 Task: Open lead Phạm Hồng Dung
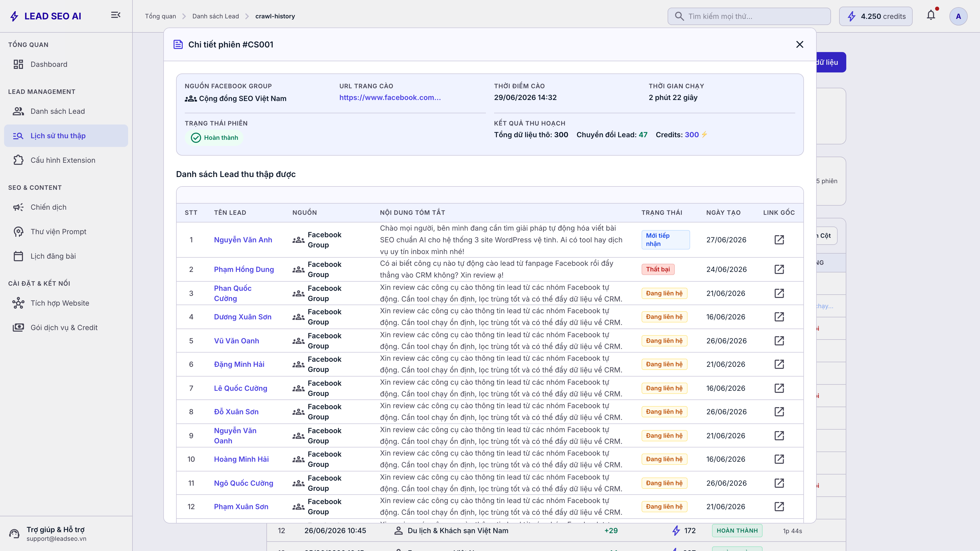243,270
